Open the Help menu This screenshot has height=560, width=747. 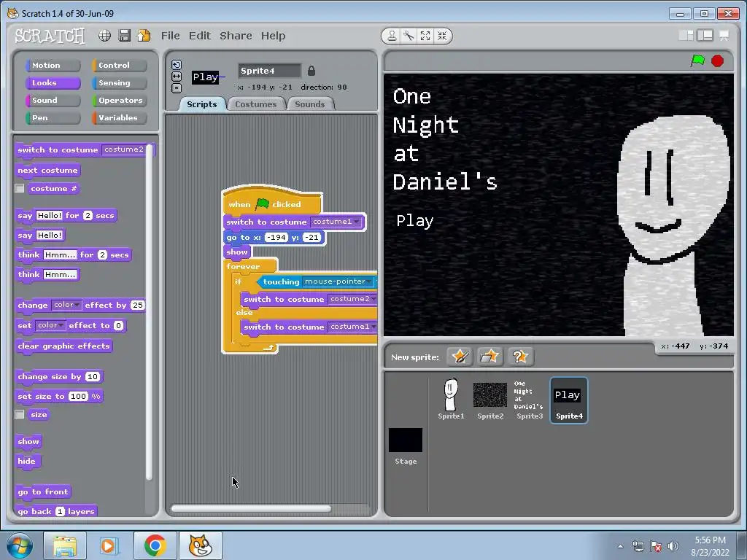coord(273,36)
